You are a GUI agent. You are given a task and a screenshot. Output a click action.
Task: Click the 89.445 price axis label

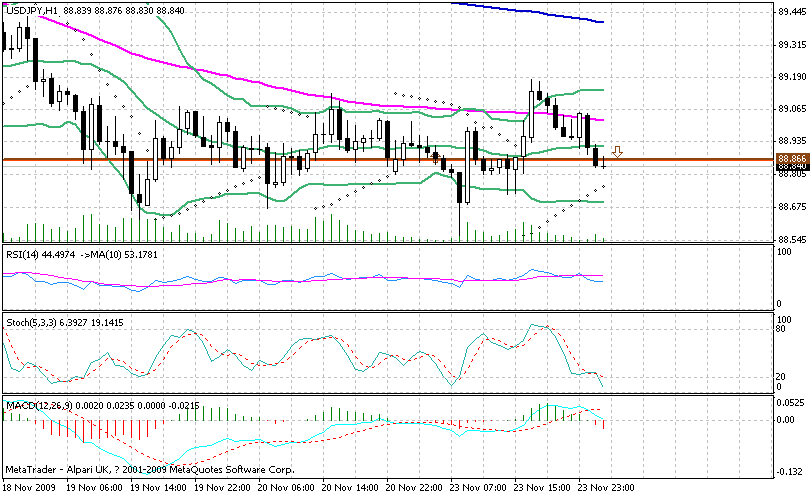[x=792, y=12]
